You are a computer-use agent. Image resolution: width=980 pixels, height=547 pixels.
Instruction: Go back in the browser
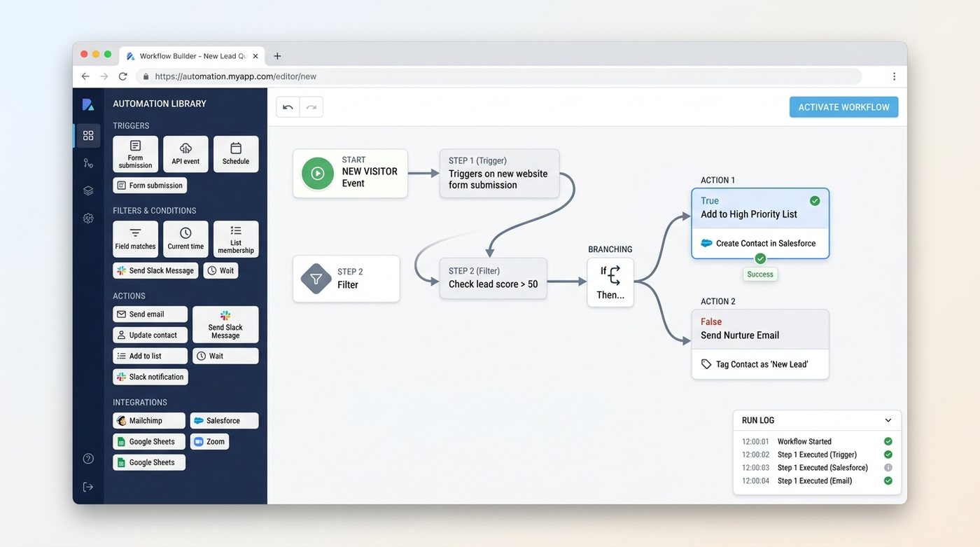pos(85,76)
